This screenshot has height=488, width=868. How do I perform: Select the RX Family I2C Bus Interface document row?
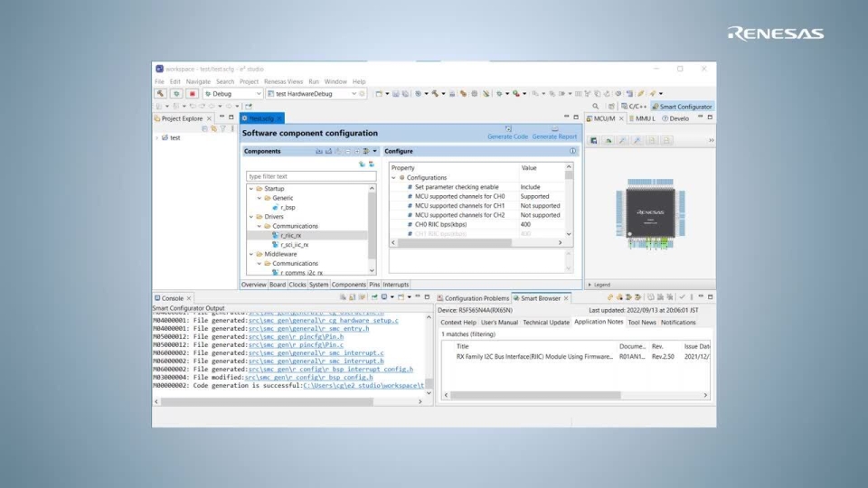576,357
